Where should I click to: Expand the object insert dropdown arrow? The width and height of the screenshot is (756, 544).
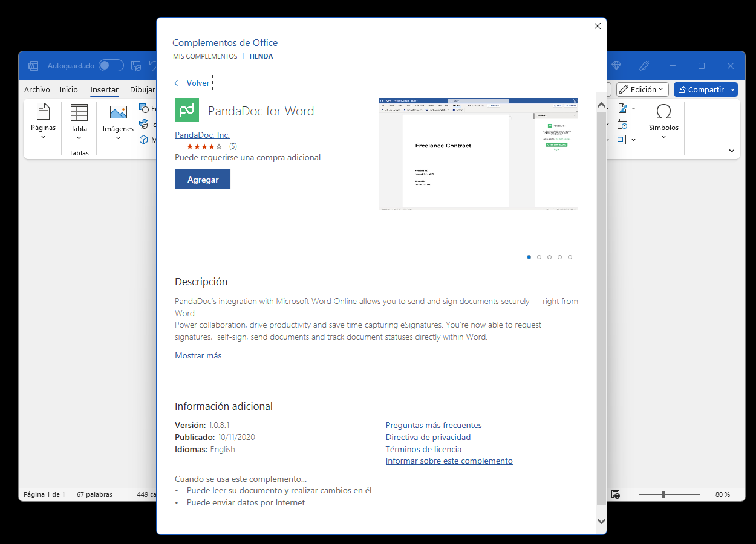(633, 140)
